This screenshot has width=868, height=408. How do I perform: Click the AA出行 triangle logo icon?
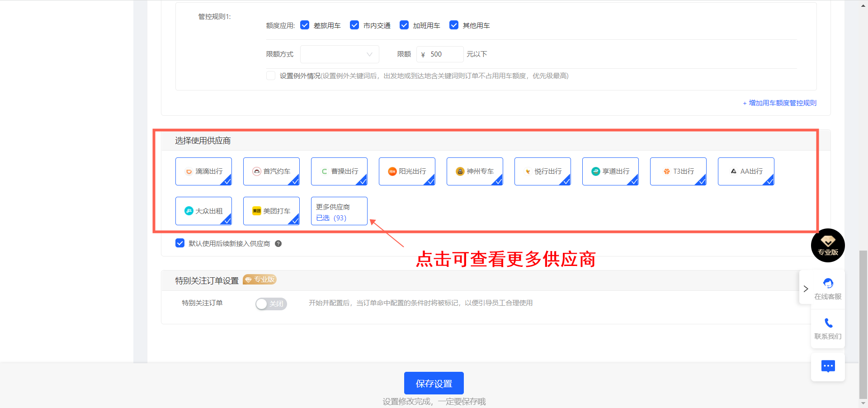734,171
